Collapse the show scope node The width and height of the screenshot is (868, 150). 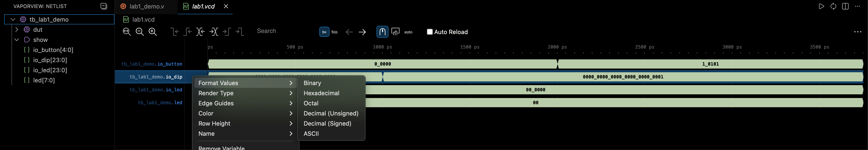(17, 40)
